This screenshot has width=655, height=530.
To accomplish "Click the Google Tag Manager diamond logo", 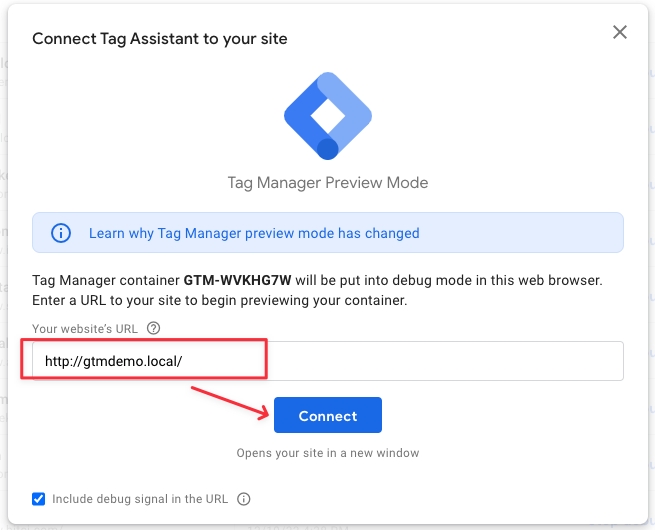I will pyautogui.click(x=328, y=116).
